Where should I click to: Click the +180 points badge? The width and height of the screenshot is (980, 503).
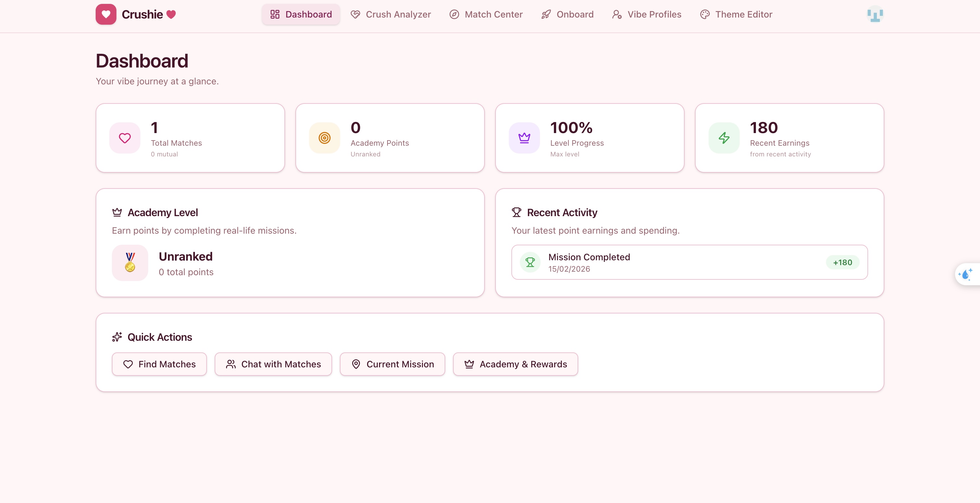(842, 262)
